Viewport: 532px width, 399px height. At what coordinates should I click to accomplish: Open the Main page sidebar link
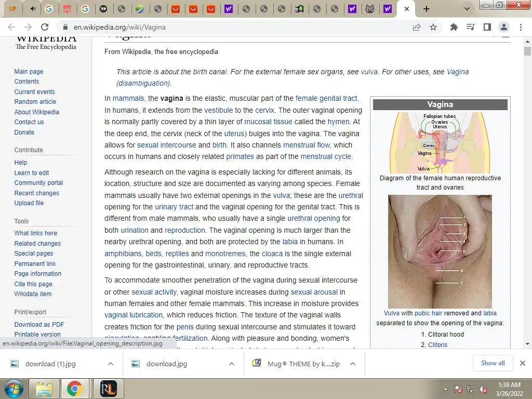29,72
